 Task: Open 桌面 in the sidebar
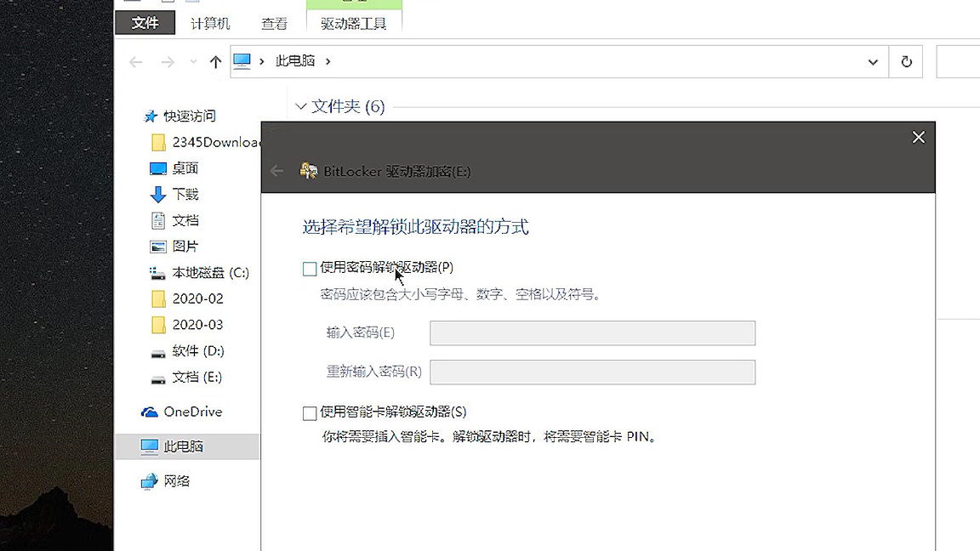coord(185,168)
